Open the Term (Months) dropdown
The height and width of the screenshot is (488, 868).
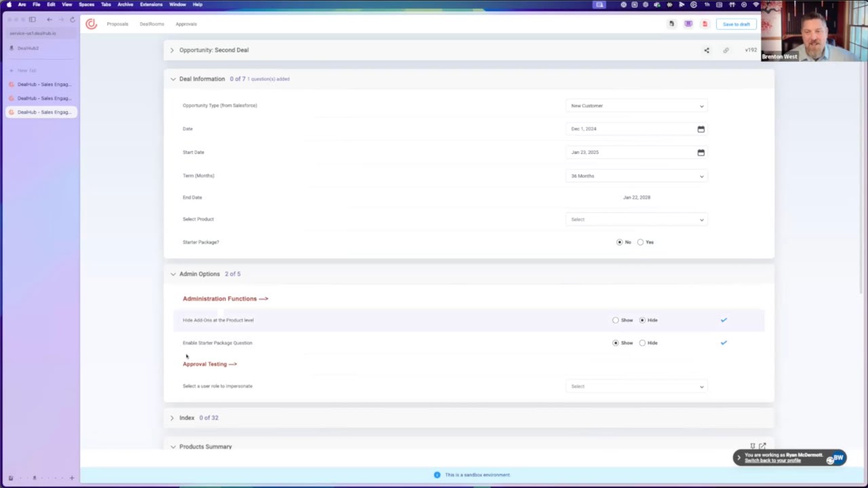click(637, 176)
